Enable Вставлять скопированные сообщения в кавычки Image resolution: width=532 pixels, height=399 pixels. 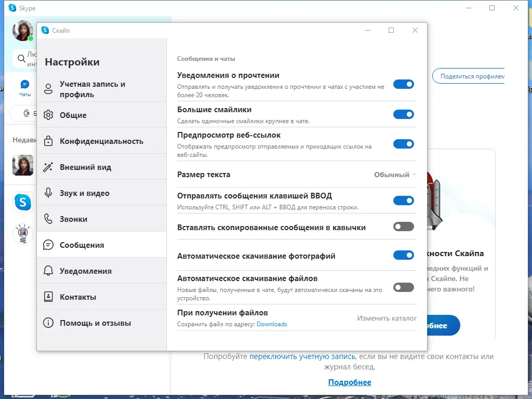403,227
